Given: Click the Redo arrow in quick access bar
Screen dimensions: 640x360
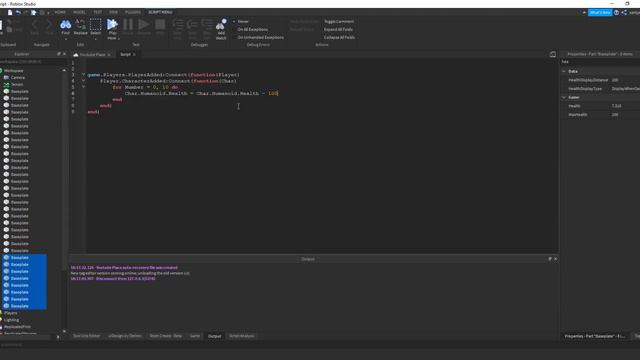Looking at the screenshot, I should (26, 13).
